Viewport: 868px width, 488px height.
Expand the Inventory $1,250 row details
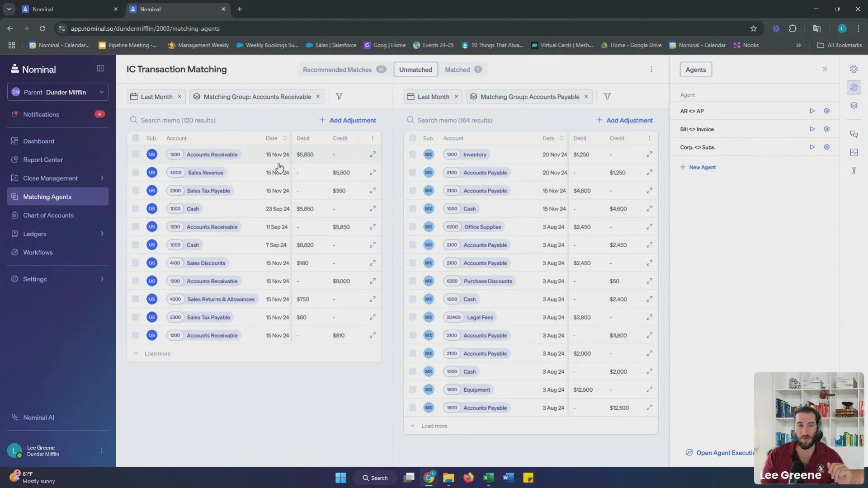pyautogui.click(x=649, y=154)
